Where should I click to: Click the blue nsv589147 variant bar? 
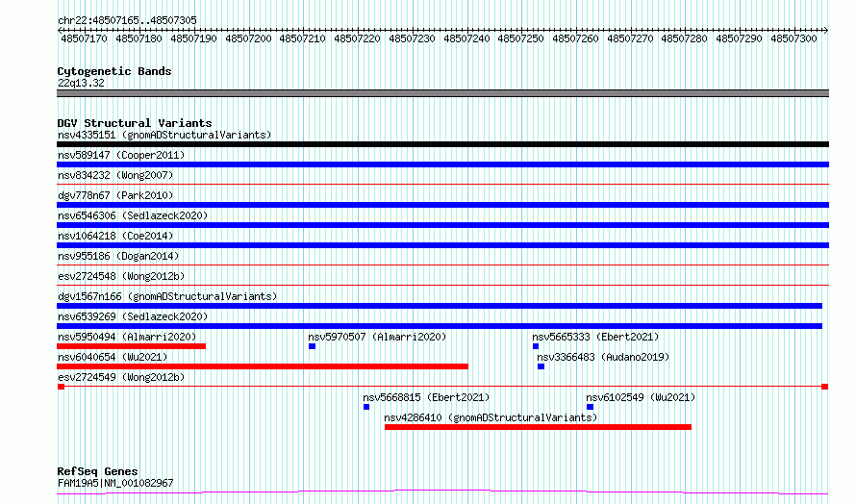pos(442,164)
